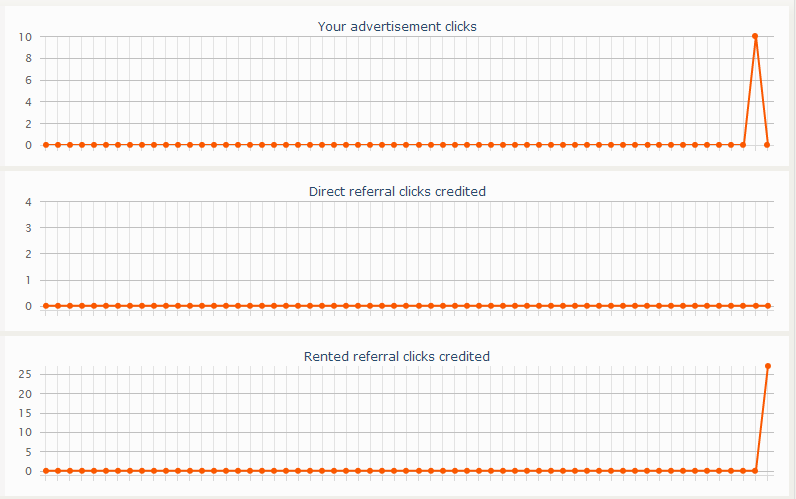The width and height of the screenshot is (796, 499).
Task: Click first data point in rented referral chart
Action: click(45, 471)
